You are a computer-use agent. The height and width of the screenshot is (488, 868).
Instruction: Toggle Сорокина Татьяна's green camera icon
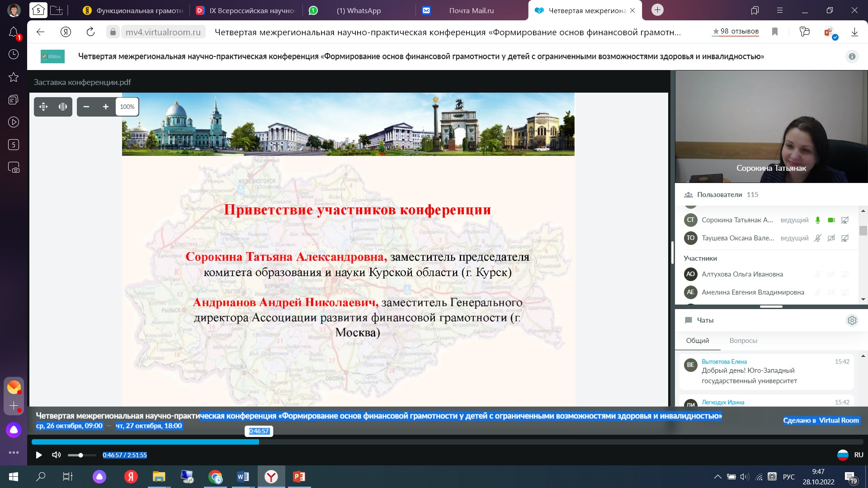tap(831, 220)
